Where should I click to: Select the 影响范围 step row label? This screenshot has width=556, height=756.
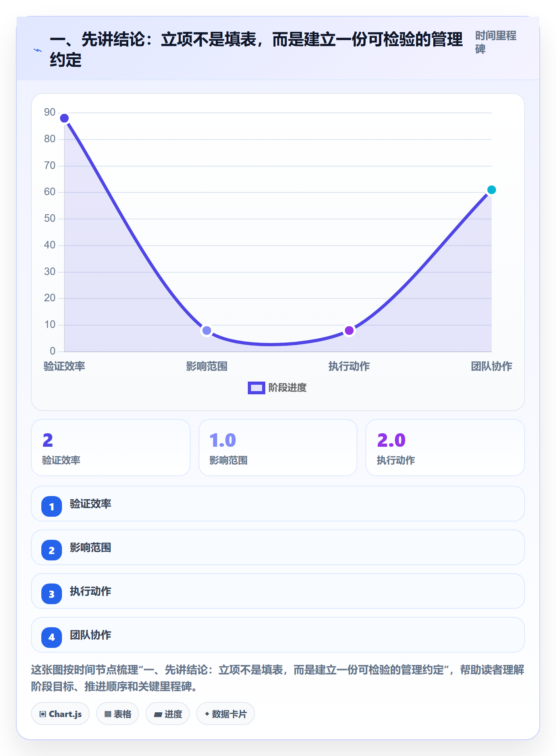(91, 547)
